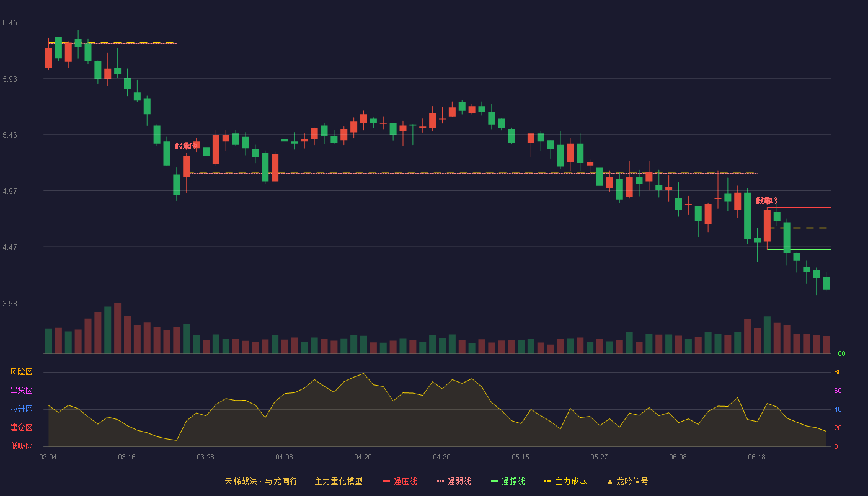Click the green 强撑线 legend line icon

click(495, 481)
